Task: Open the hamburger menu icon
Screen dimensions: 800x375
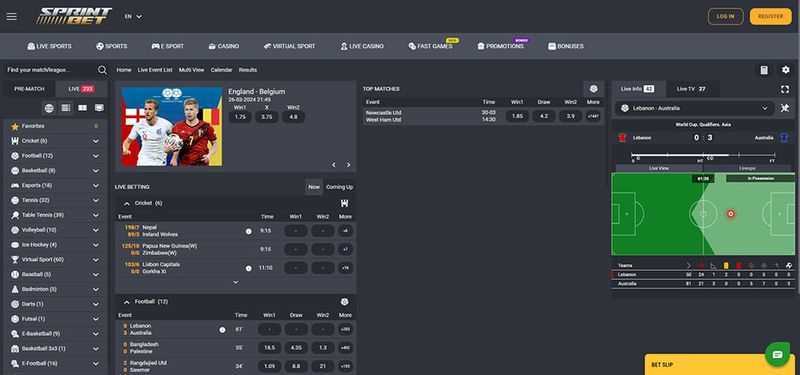Action: click(11, 16)
